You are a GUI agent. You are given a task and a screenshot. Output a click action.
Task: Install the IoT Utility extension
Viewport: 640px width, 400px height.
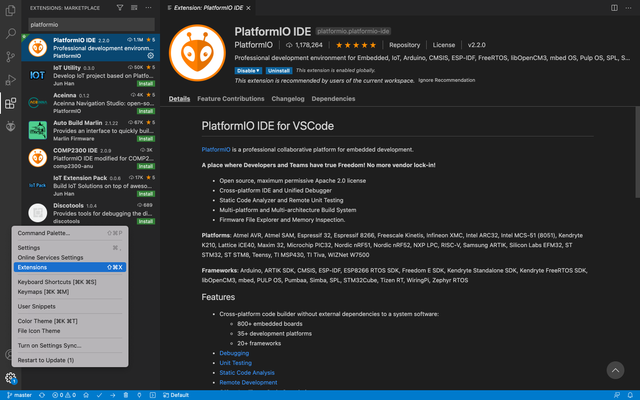coord(146,84)
